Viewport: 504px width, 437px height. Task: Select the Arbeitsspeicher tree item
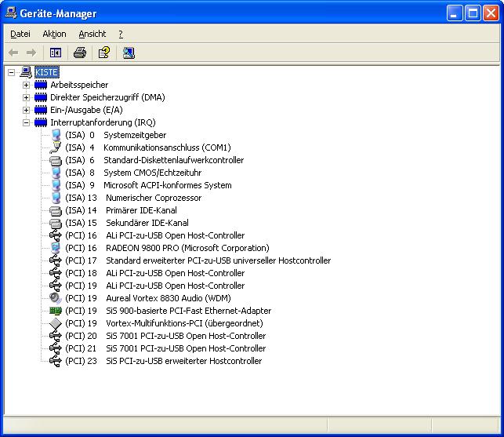pos(79,85)
